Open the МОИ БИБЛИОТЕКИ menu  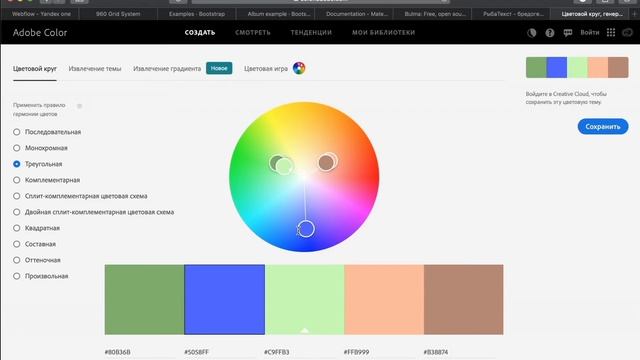384,33
